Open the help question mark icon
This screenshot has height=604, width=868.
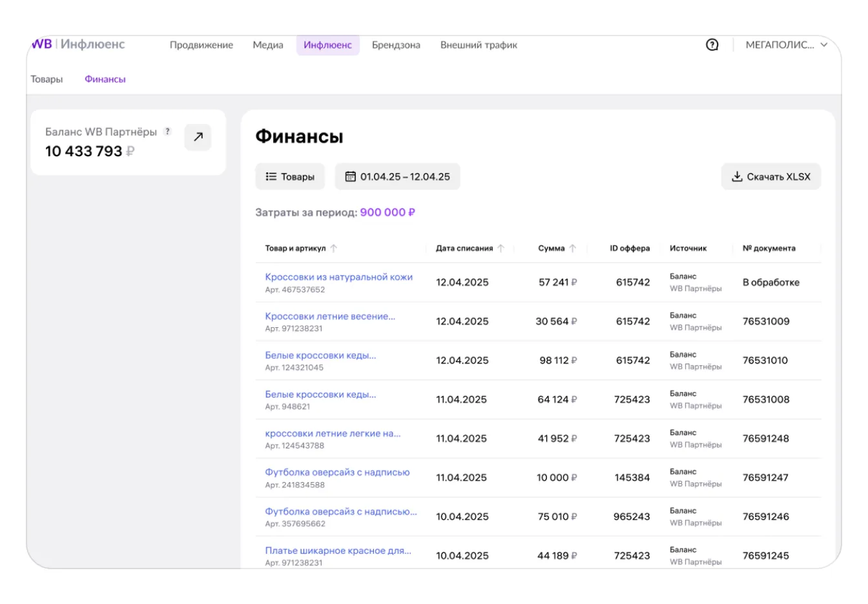(x=712, y=45)
